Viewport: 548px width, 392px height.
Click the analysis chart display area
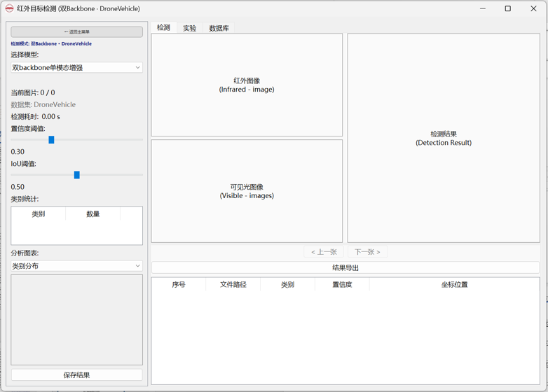coord(76,320)
